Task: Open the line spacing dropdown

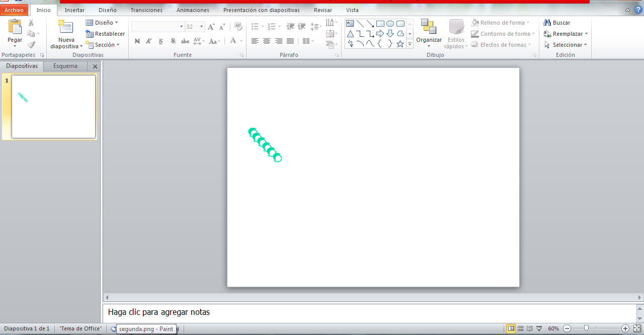Action: click(316, 27)
